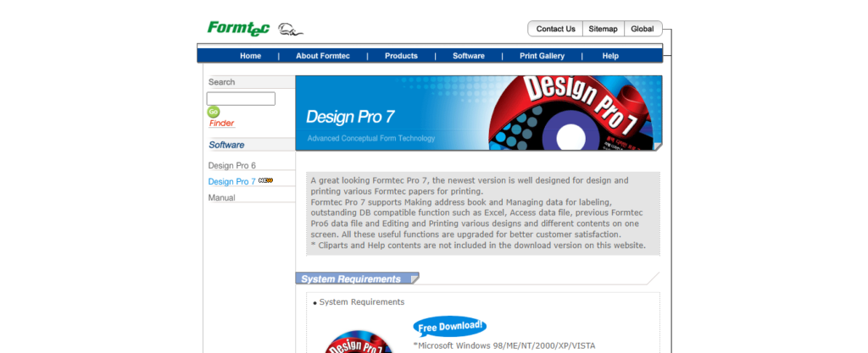Image resolution: width=868 pixels, height=353 pixels.
Task: Select Design Pro 6 in sidebar
Action: pyautogui.click(x=232, y=165)
